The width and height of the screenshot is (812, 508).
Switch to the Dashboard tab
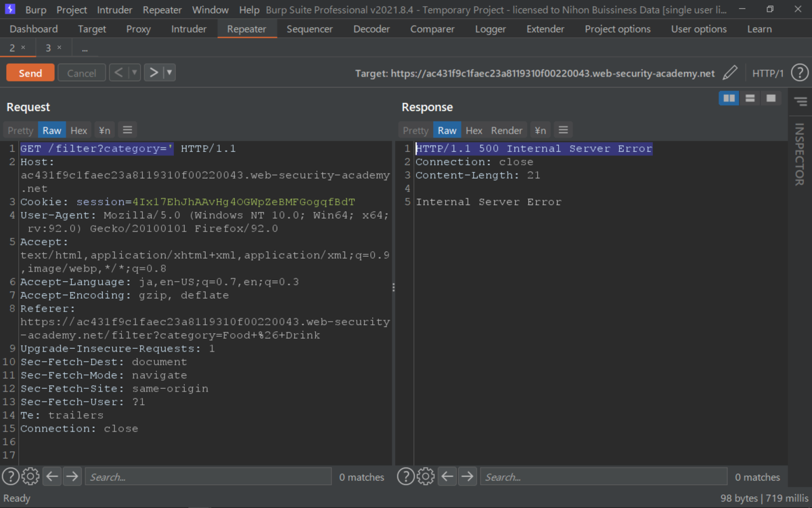coord(34,29)
